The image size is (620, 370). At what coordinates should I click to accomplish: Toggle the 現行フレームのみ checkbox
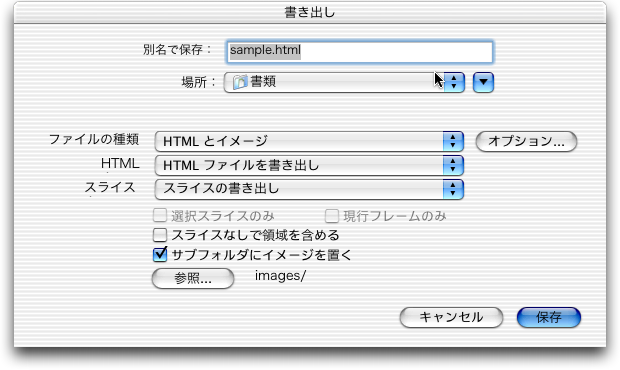[332, 216]
